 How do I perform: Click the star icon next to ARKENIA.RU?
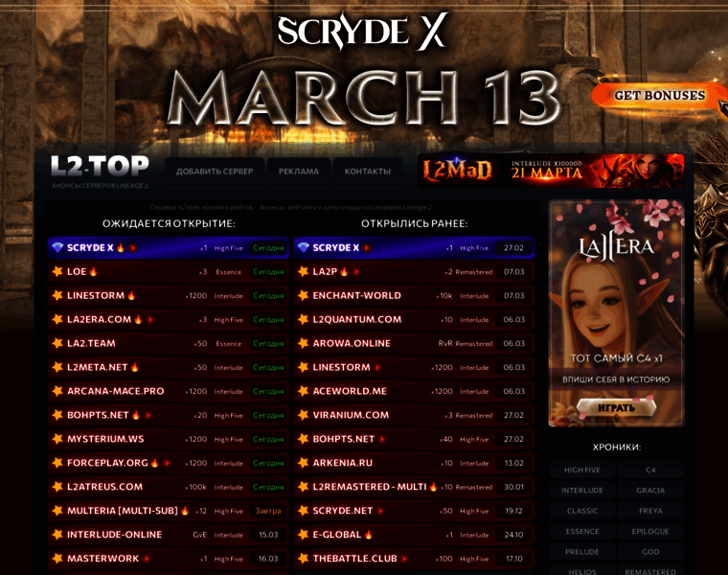coord(304,463)
